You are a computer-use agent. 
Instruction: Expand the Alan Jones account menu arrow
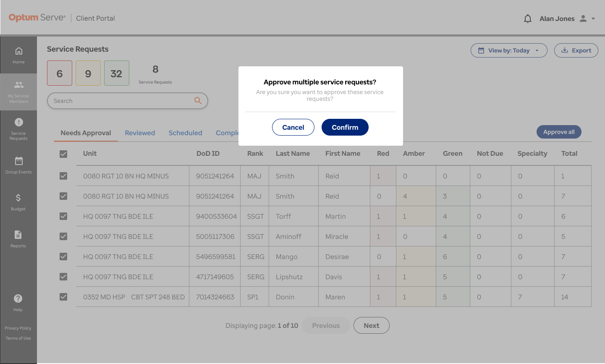pyautogui.click(x=593, y=18)
